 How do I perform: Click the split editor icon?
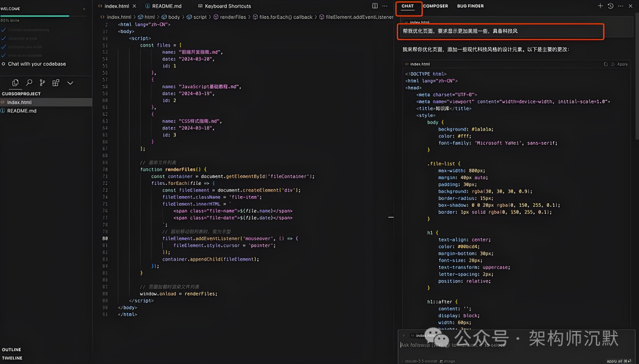(x=375, y=6)
